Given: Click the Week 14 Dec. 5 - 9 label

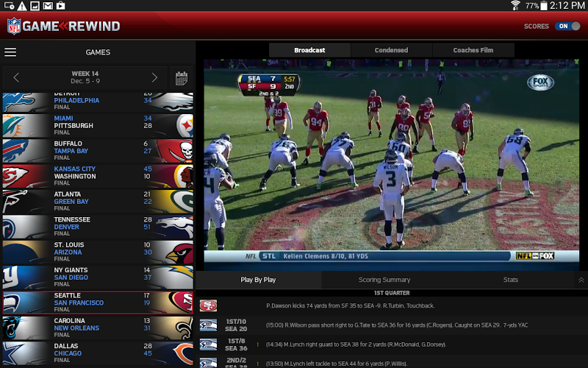Looking at the screenshot, I should (x=85, y=77).
